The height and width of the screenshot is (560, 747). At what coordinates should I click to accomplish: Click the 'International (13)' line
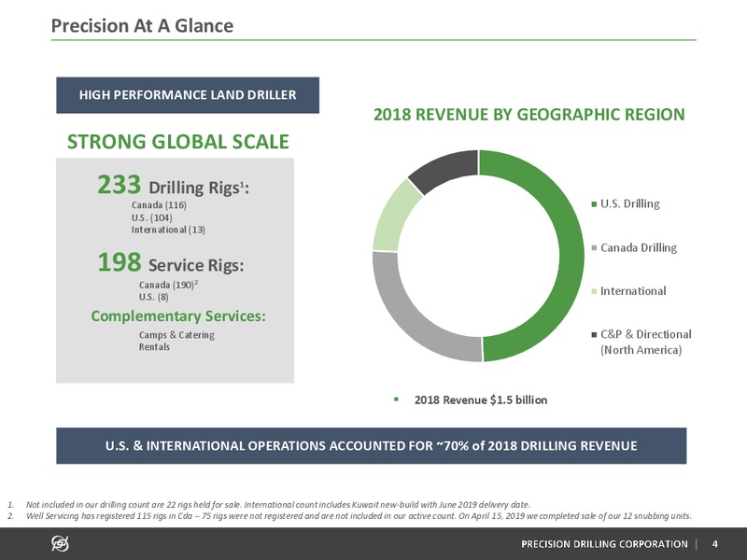168,230
